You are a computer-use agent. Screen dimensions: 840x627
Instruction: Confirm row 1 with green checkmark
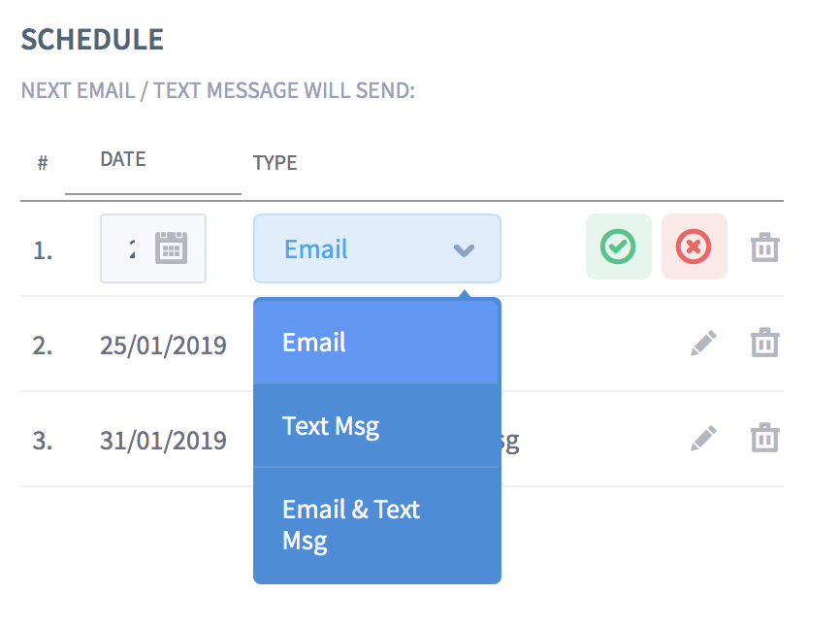pyautogui.click(x=618, y=247)
